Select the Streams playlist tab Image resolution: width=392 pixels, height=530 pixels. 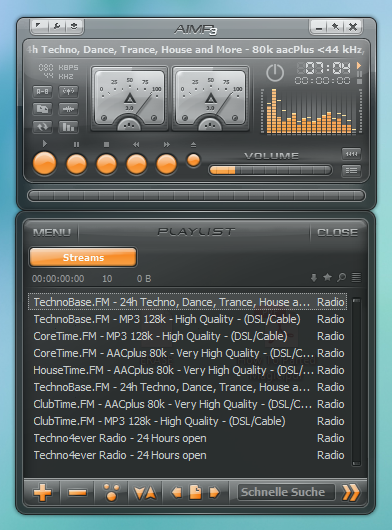[83, 258]
